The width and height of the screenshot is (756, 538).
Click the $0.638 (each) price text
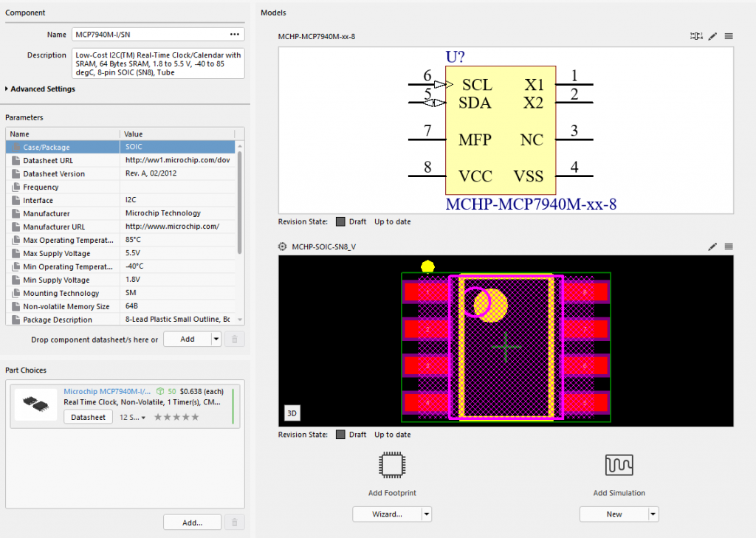pyautogui.click(x=202, y=391)
